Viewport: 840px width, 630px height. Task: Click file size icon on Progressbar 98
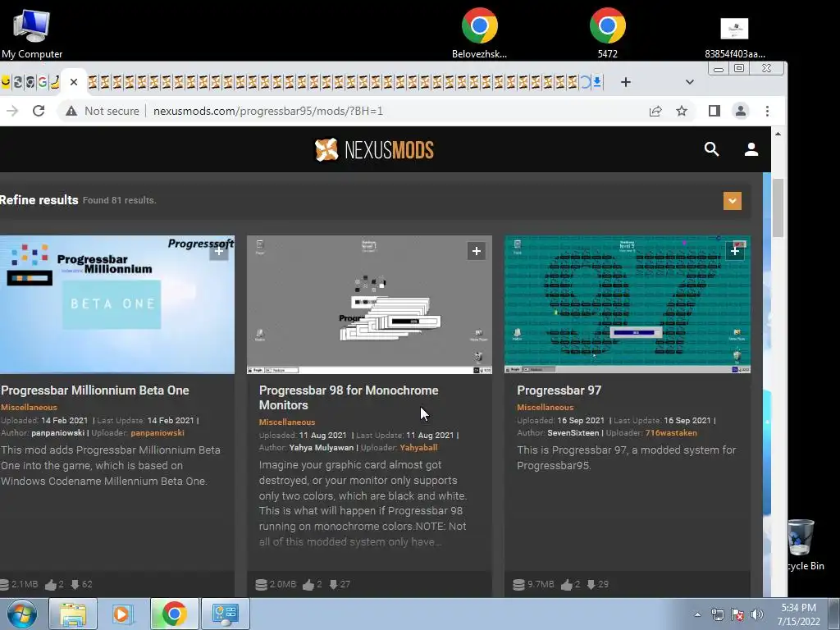[261, 584]
